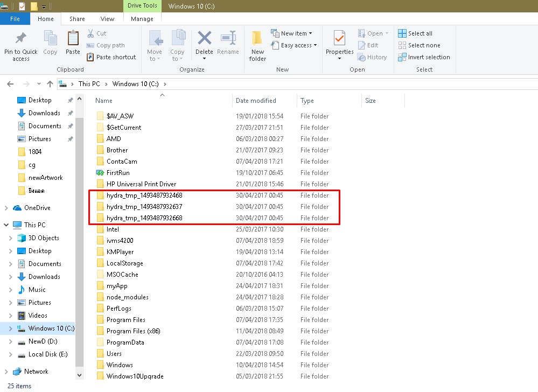Click the History icon
Screen dimensions: 538x392
(x=362, y=57)
